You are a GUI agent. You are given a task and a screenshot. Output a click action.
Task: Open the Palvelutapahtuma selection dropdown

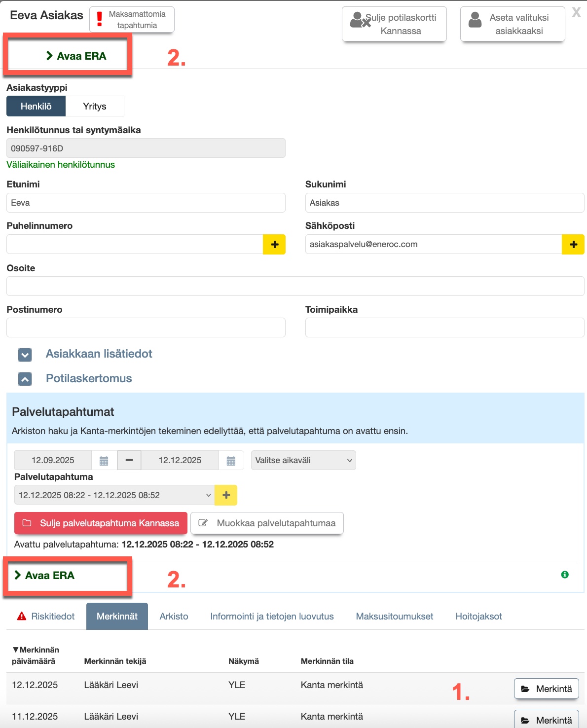[114, 495]
